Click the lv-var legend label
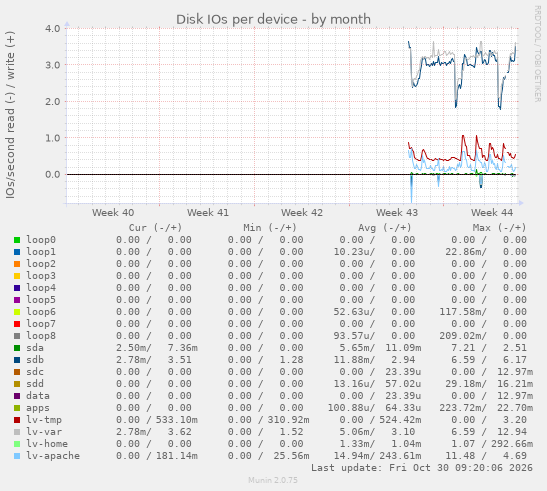Viewport: 547px width, 491px height. click(44, 432)
